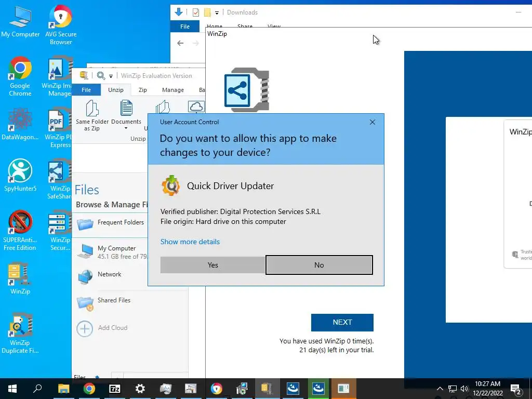The image size is (532, 399).
Task: Click the WinZip SafeShare logo in WinZip window
Action: click(x=247, y=90)
